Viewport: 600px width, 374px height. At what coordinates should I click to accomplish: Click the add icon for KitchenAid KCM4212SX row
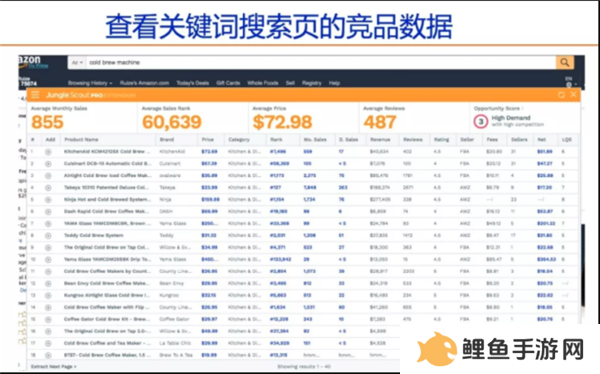coord(48,152)
